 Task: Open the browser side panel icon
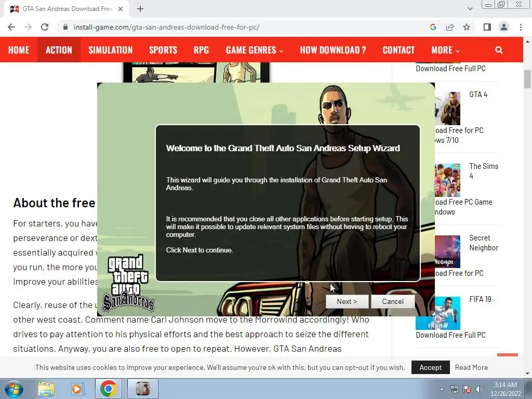(x=487, y=27)
